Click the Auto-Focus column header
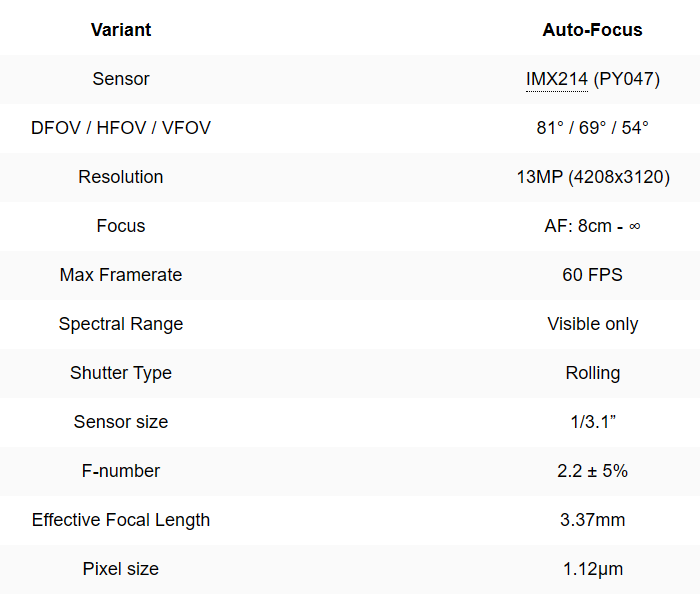Viewport: 700px width, 606px height. (x=593, y=30)
